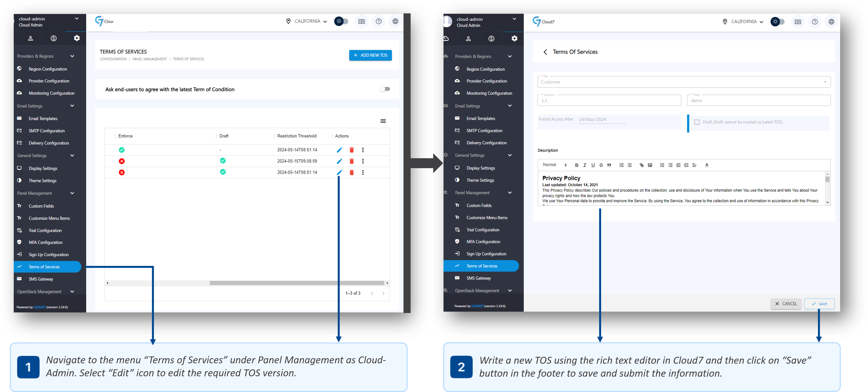Check the Draft TOS checkbox
The width and height of the screenshot is (868, 392).
tap(697, 122)
